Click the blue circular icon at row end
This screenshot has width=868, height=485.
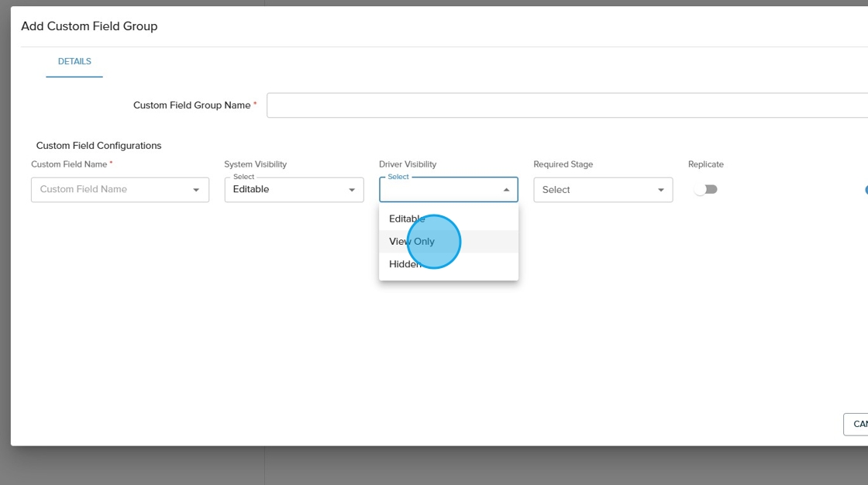pos(865,190)
